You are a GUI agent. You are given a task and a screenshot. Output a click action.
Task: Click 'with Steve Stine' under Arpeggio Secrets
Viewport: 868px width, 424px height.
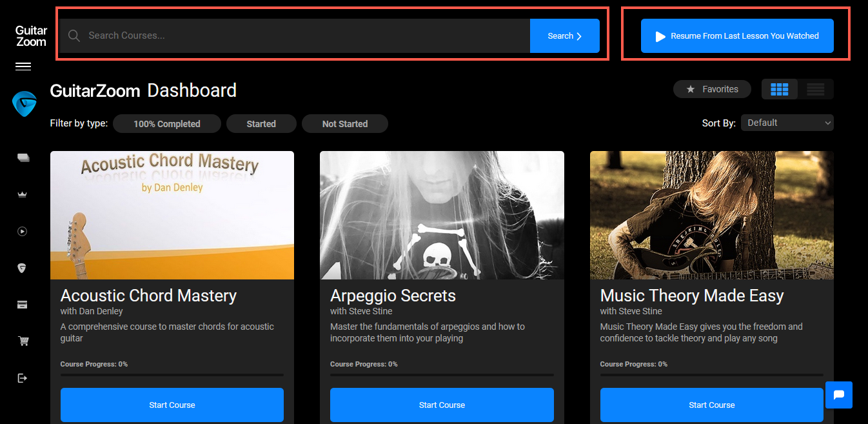pyautogui.click(x=361, y=311)
